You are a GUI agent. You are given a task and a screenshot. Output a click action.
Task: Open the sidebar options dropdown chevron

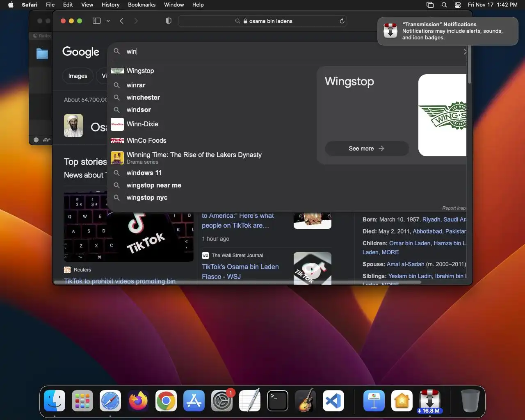pyautogui.click(x=108, y=21)
